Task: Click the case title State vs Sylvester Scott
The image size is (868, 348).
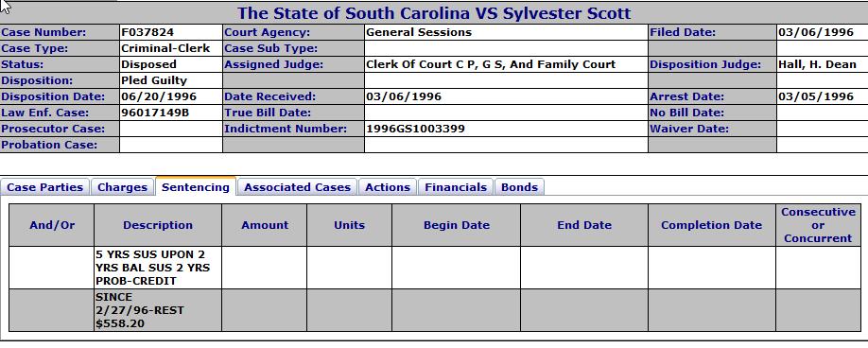Action: pos(434,12)
